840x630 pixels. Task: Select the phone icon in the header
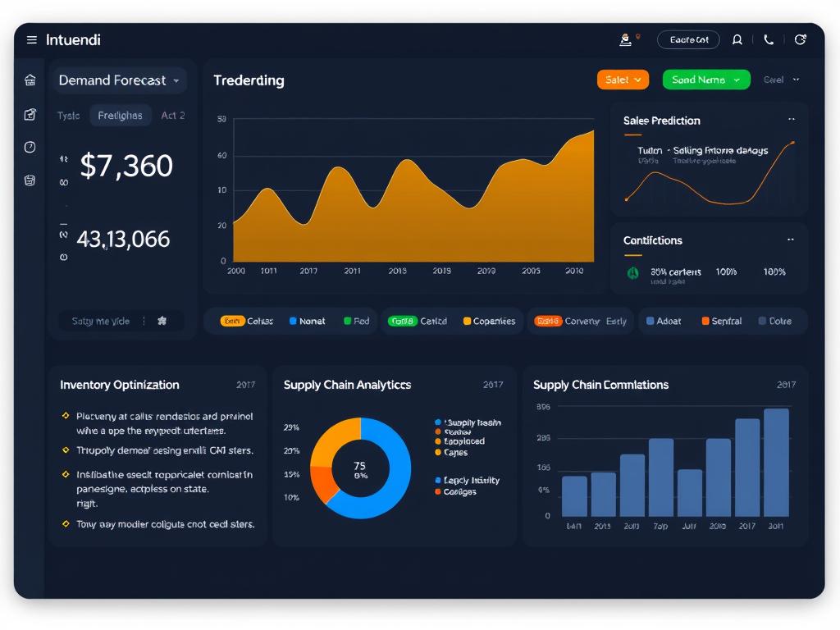(769, 39)
